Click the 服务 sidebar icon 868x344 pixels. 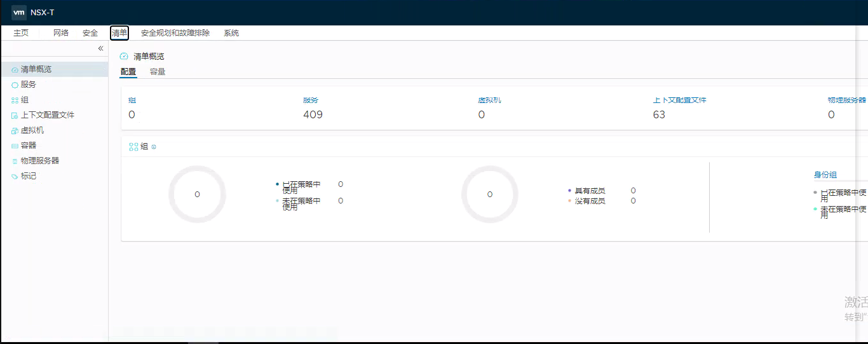(15, 85)
